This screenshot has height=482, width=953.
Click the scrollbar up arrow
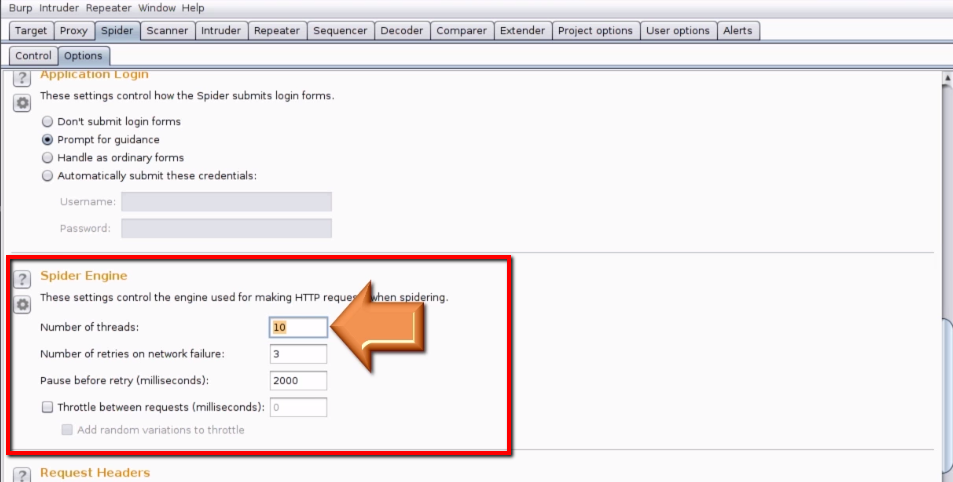(948, 78)
